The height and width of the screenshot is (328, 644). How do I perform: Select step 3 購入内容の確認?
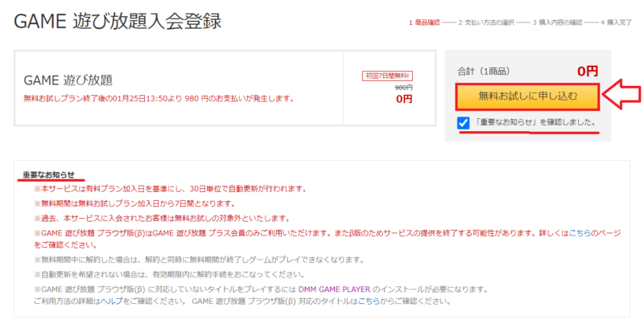pos(557,23)
